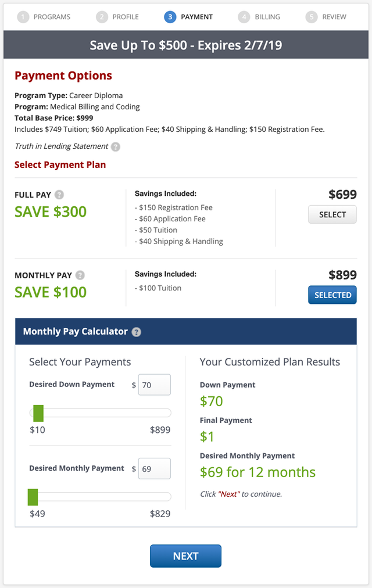
Task: Click the Monthly Pay help icon
Action: 80,275
